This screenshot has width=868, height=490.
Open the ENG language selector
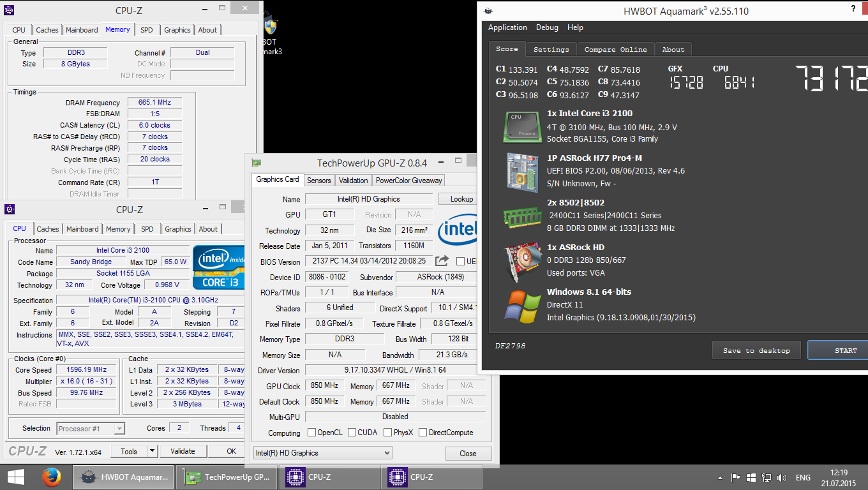[x=803, y=477]
